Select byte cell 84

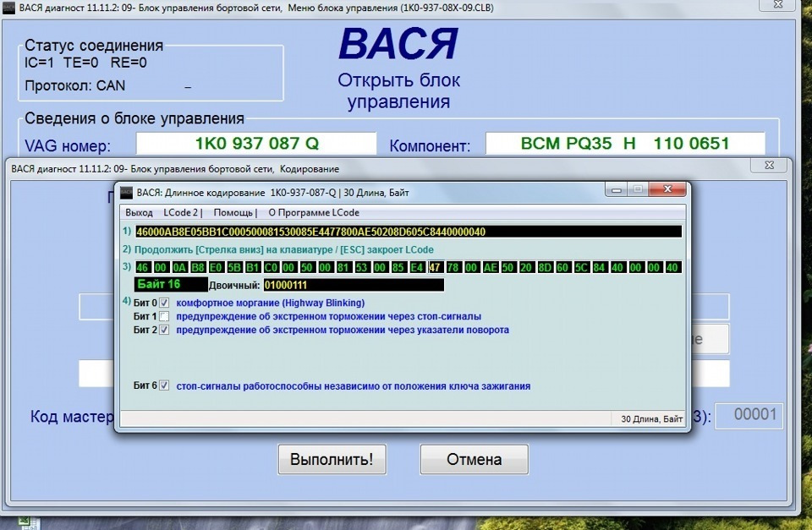point(599,268)
